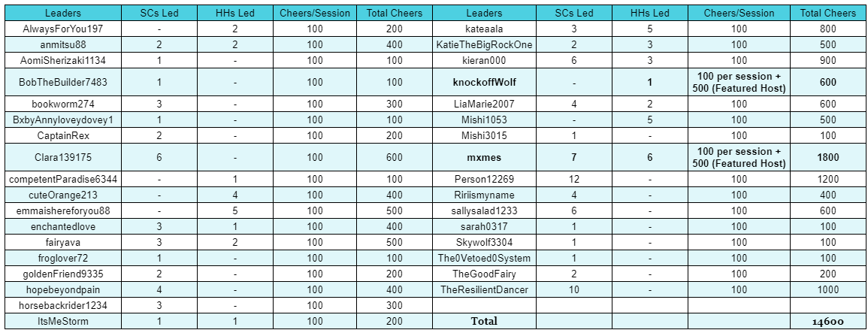Image resolution: width=868 pixels, height=330 pixels.
Task: Click the first HHs Led column header
Action: tap(236, 13)
